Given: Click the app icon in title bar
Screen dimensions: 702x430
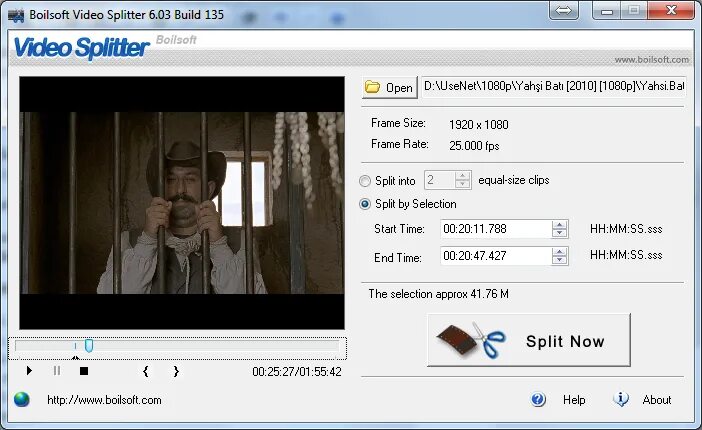Looking at the screenshot, I should pos(16,16).
